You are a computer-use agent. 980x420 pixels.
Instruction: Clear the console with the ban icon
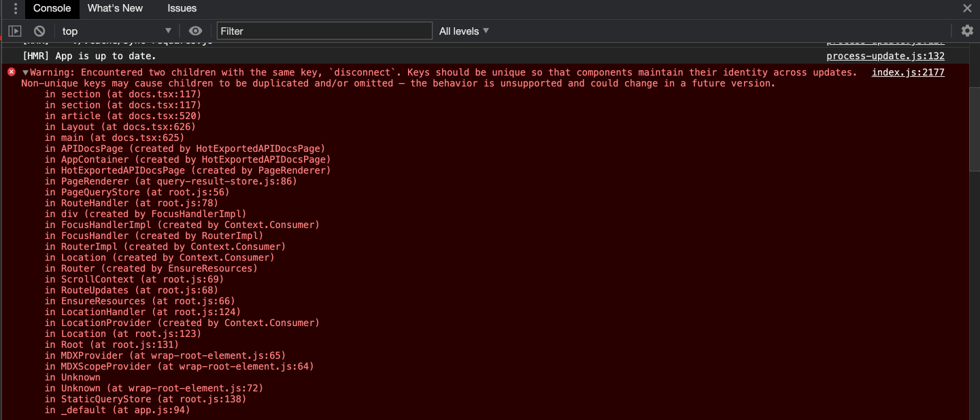click(x=39, y=31)
